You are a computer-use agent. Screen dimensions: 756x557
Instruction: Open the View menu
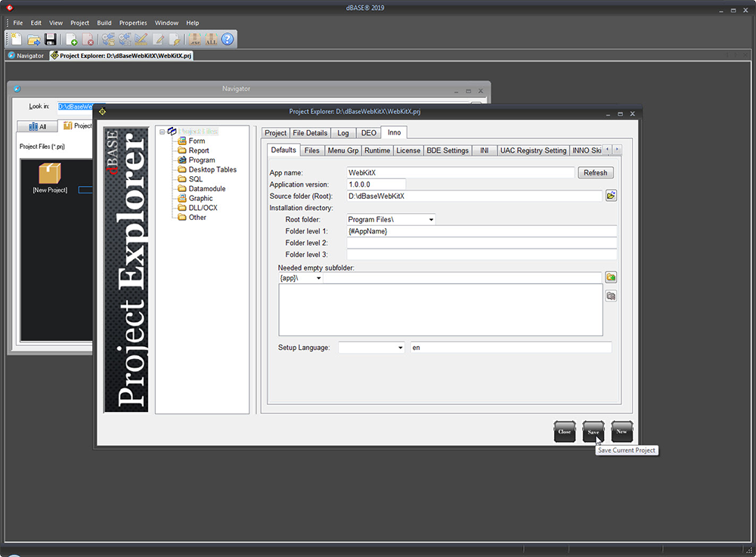[56, 23]
